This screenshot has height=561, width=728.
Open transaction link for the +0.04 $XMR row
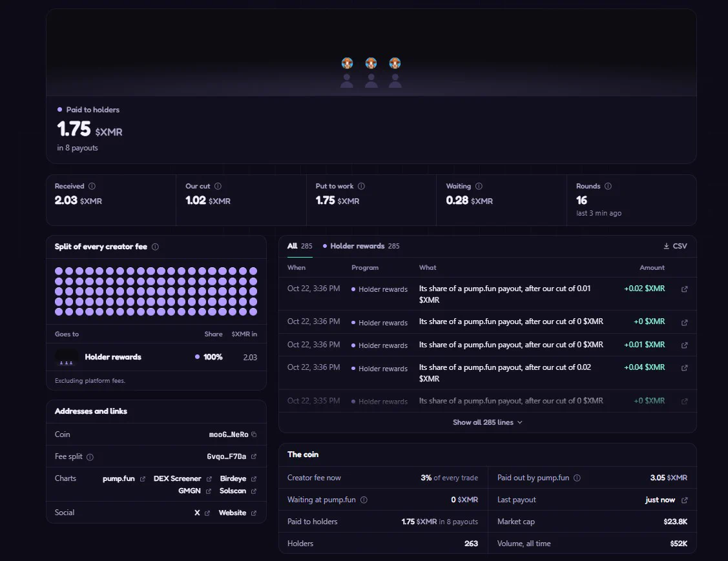[684, 368]
